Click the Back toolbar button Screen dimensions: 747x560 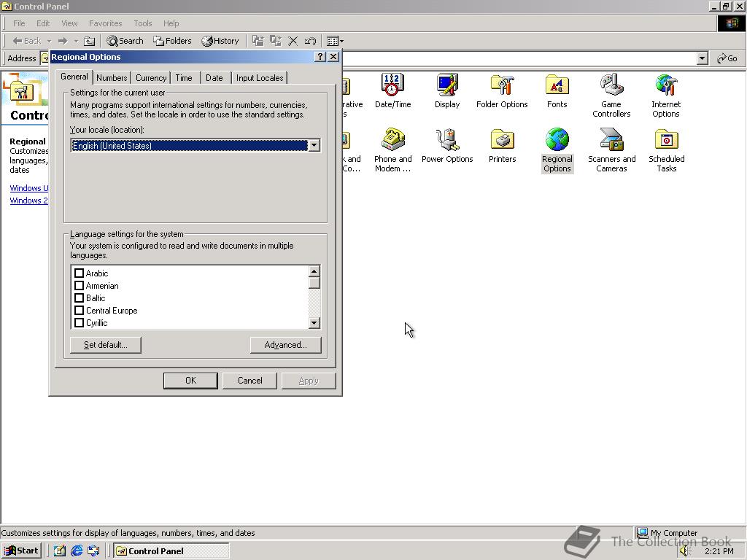click(26, 41)
